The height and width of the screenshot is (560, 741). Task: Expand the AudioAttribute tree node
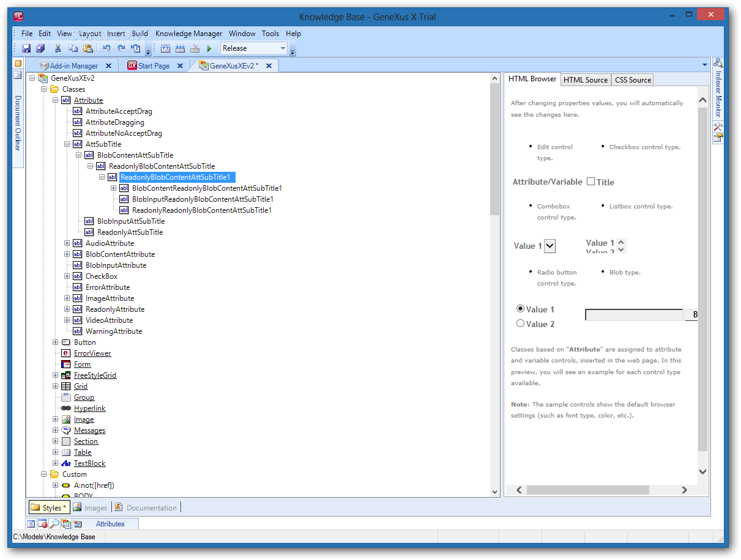pyautogui.click(x=67, y=243)
